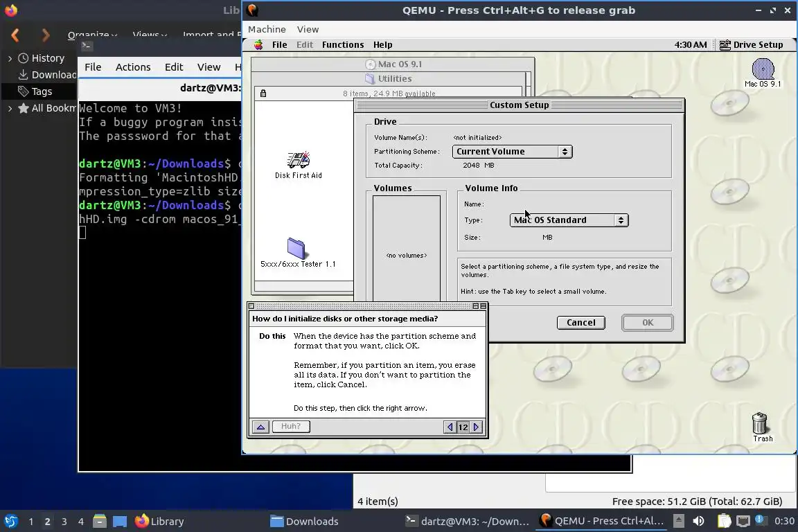798x532 pixels.
Task: Expand All Bookmarks in Library sidebar
Action: (10, 109)
